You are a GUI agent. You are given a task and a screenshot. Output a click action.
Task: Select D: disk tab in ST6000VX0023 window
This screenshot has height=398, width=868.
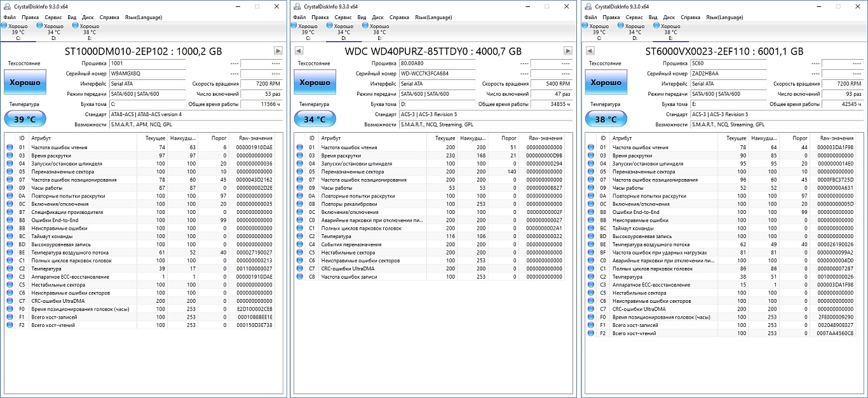click(634, 32)
